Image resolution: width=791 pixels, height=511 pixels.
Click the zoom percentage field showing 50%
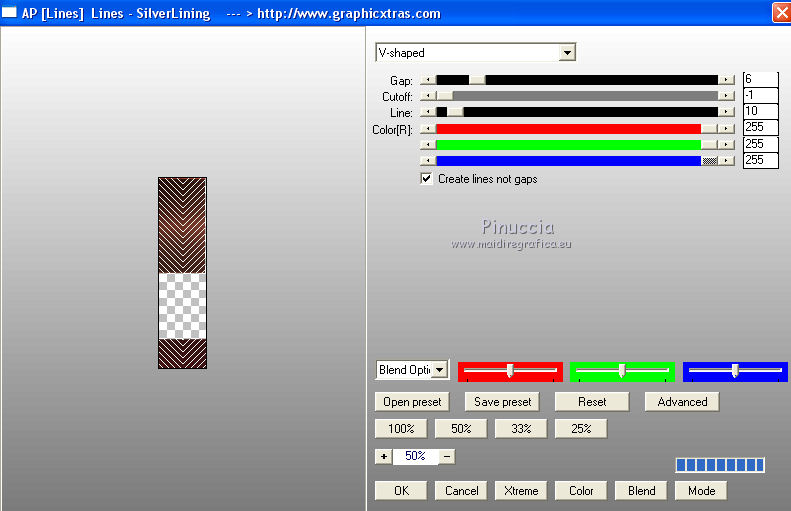(415, 457)
